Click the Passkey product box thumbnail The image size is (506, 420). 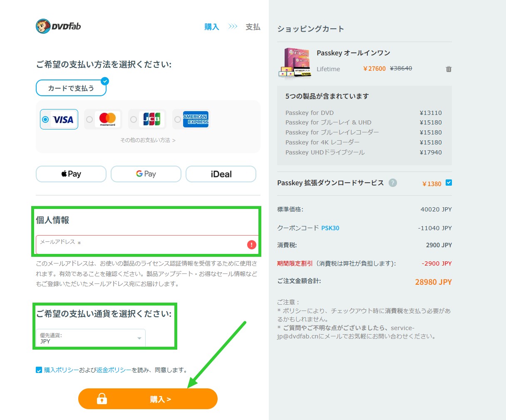tap(295, 63)
